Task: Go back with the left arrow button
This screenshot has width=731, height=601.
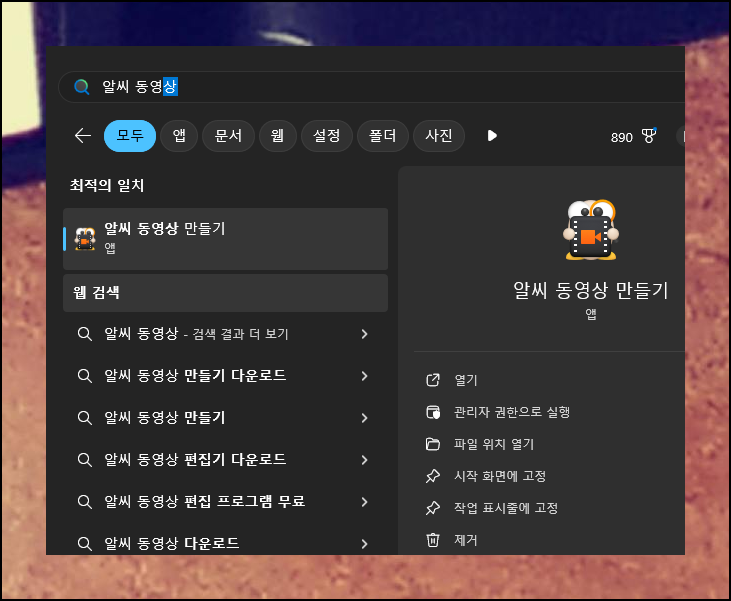Action: tap(83, 136)
